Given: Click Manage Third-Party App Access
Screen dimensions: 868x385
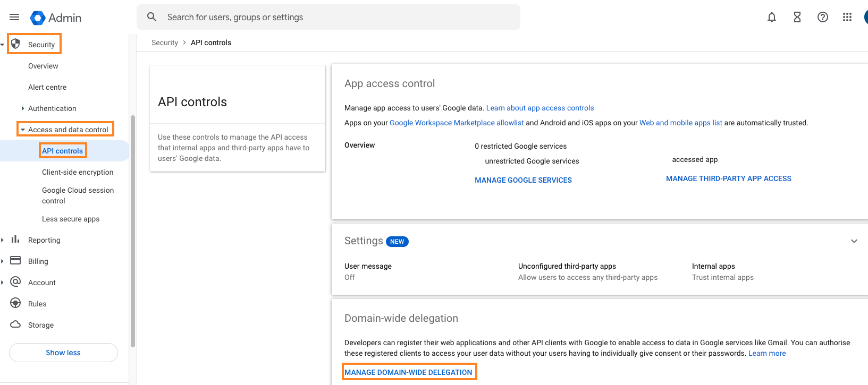Looking at the screenshot, I should point(728,178).
